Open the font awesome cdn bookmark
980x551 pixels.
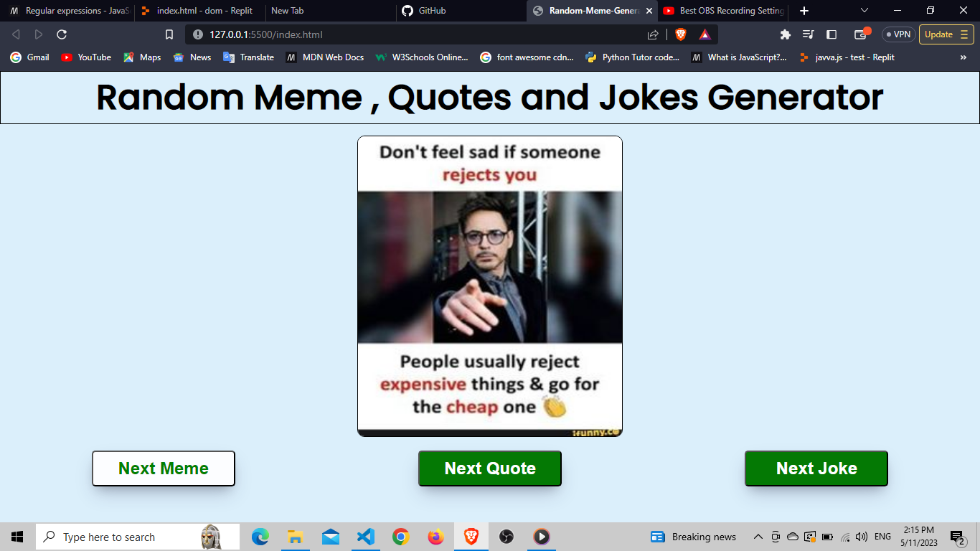(x=527, y=57)
